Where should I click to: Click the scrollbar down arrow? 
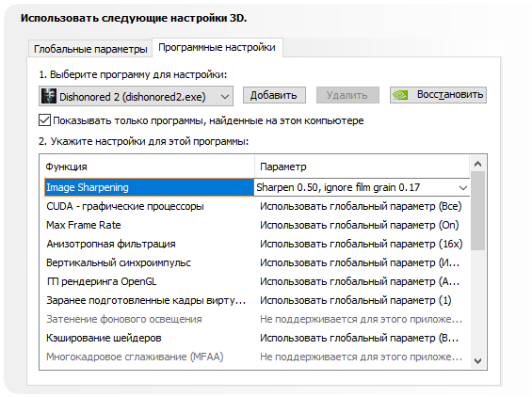(478, 361)
